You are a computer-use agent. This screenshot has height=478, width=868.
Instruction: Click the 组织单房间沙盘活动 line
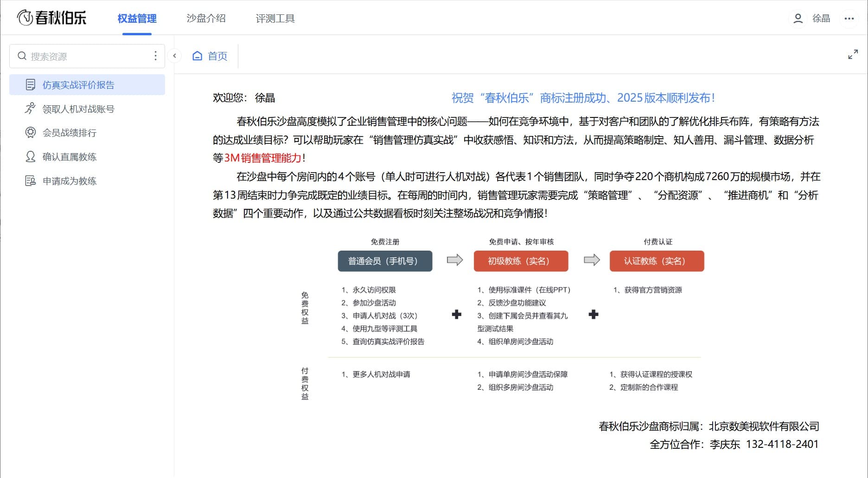pos(515,342)
